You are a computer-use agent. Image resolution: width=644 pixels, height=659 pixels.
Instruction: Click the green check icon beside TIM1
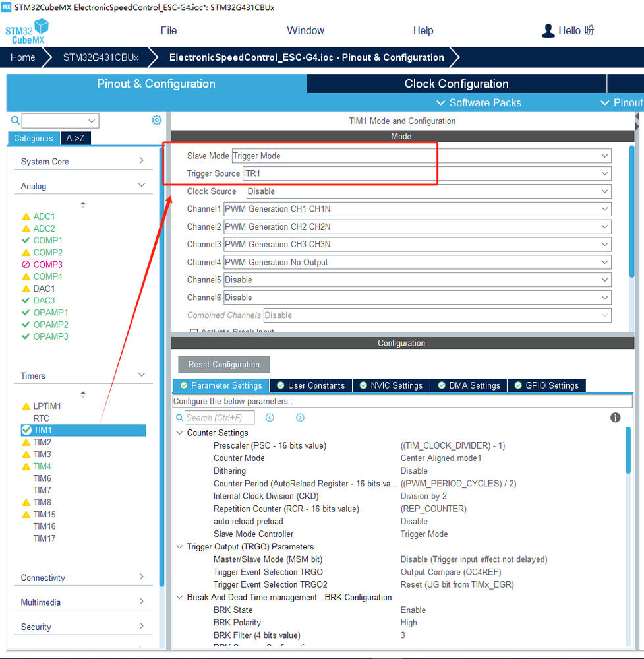26,430
